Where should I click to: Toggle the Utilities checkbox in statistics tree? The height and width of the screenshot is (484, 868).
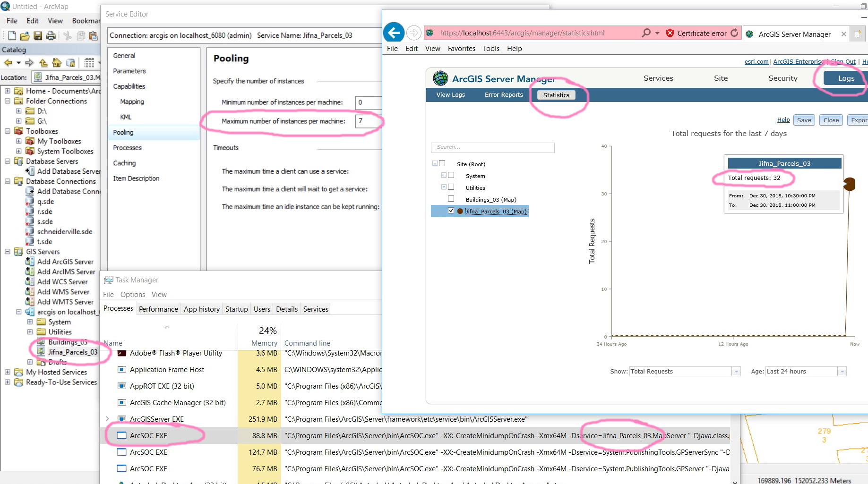pos(451,187)
